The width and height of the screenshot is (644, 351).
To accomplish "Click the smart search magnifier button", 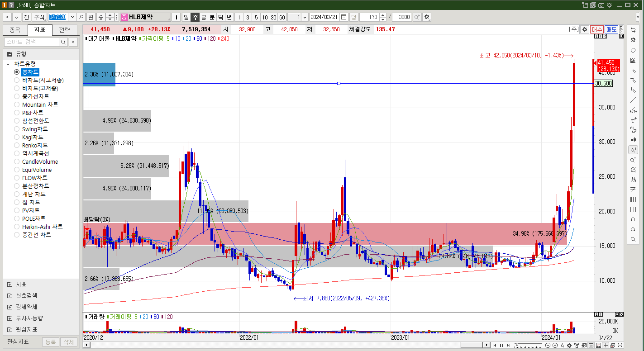I will (x=63, y=42).
